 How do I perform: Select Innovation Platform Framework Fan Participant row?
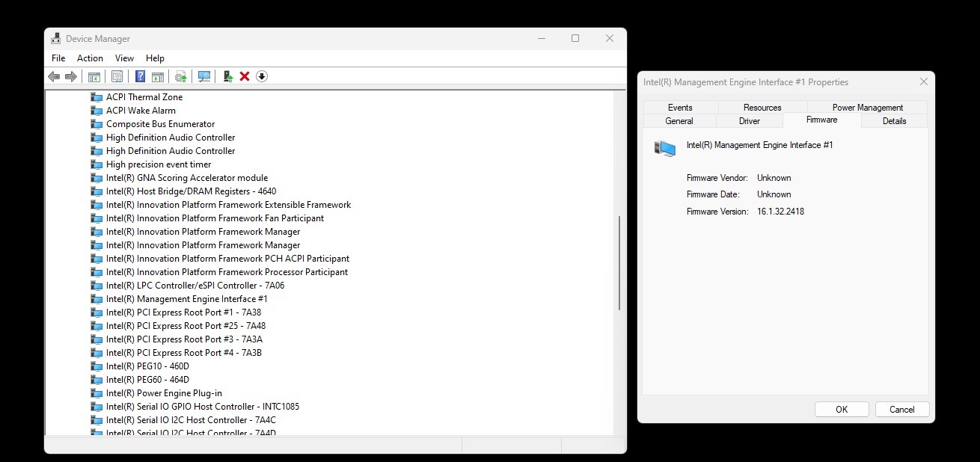(x=215, y=218)
